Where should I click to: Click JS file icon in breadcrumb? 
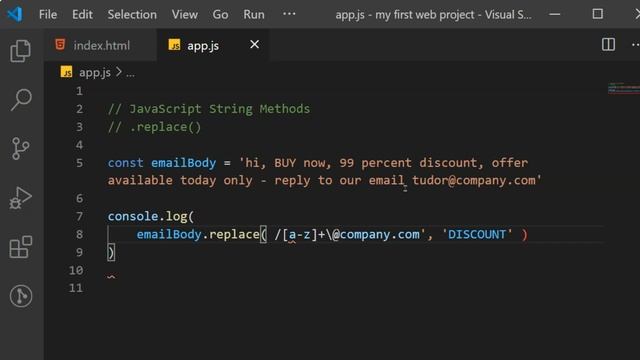pos(67,72)
